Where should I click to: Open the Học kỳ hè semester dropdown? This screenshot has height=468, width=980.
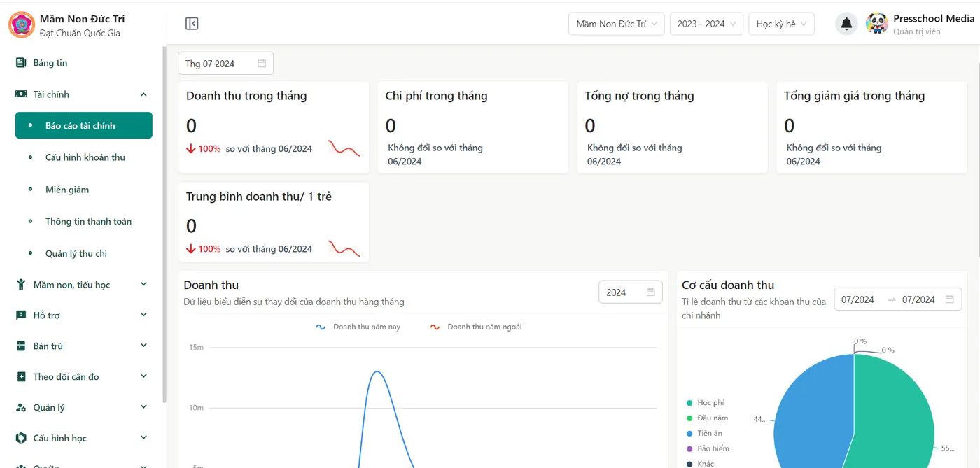[782, 24]
